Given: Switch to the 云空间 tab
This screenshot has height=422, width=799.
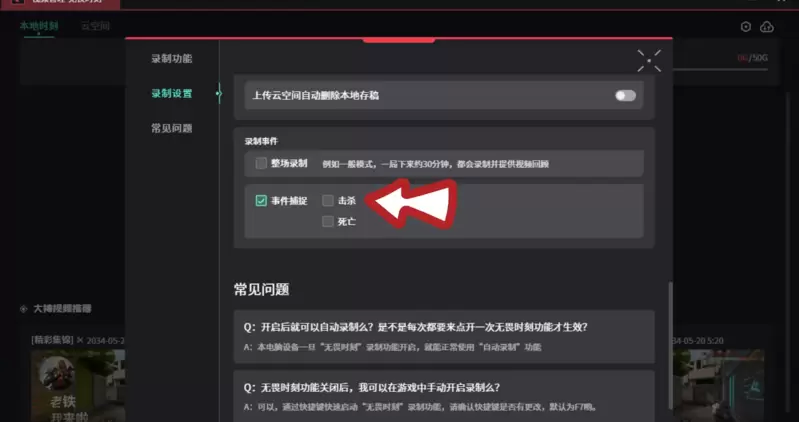Looking at the screenshot, I should click(x=95, y=26).
